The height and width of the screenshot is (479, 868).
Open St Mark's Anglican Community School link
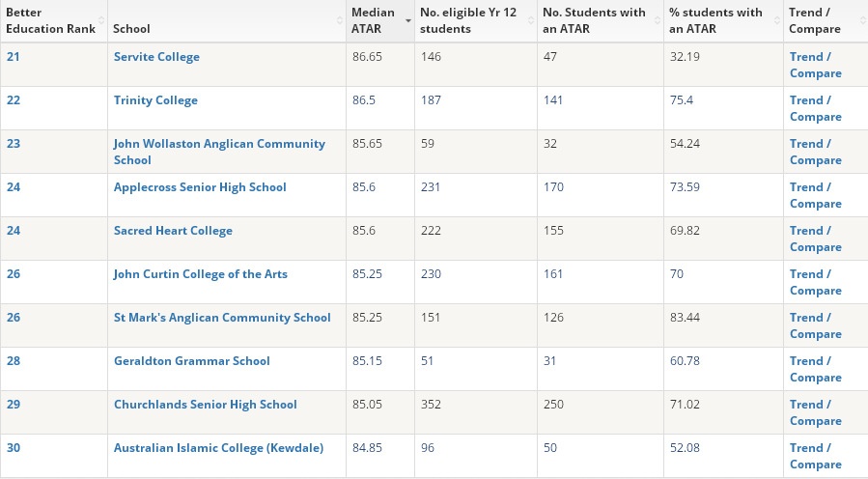click(222, 318)
